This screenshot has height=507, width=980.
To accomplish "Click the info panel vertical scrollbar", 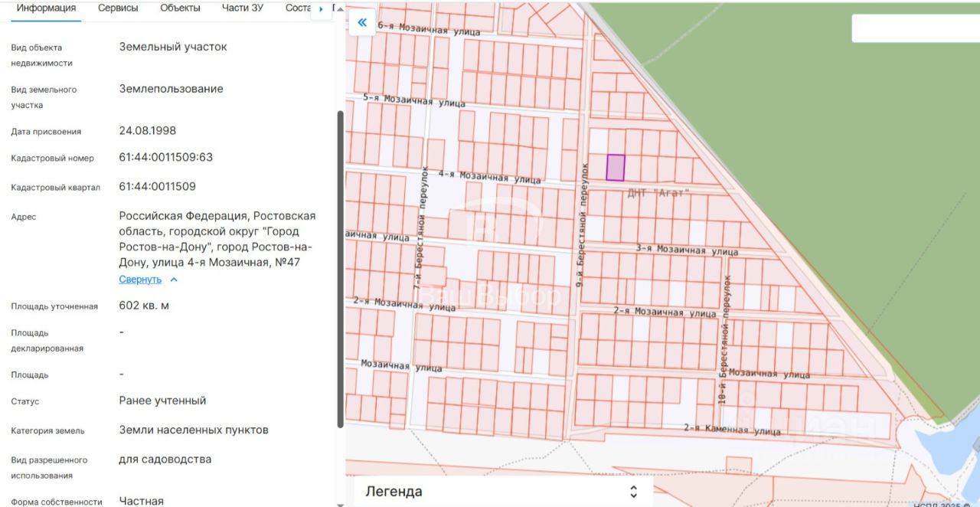I will click(341, 268).
